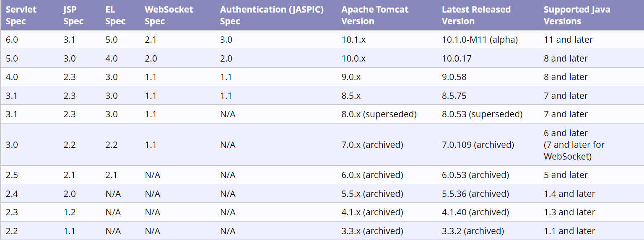Select the 10.1.x Tomcat version cell
The image size is (644, 240).
click(x=353, y=40)
